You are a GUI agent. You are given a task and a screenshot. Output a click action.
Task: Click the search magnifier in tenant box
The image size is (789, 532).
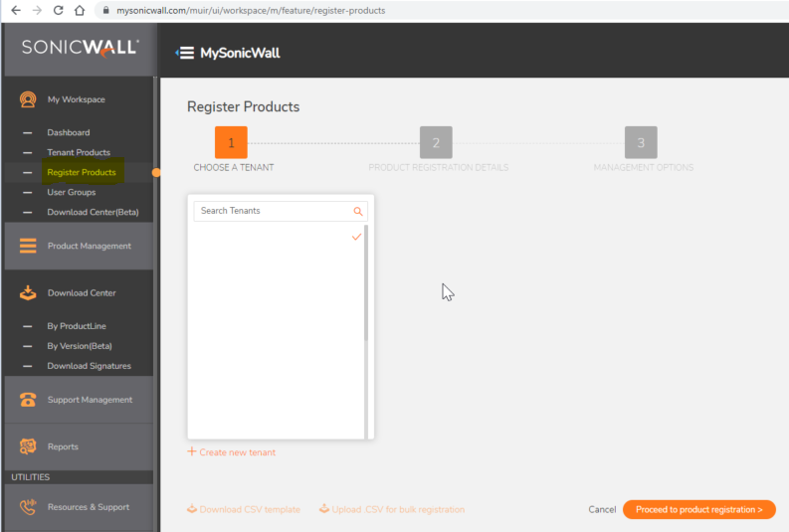[x=358, y=212]
